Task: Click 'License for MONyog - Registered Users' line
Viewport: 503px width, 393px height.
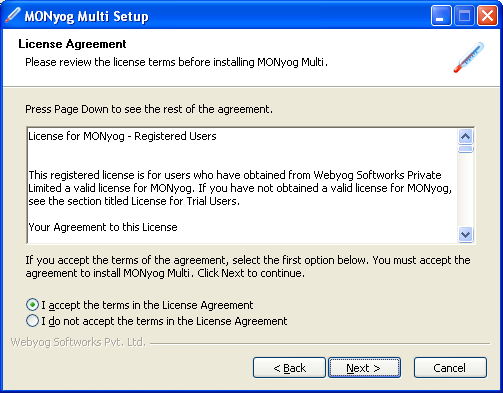Action: 122,136
